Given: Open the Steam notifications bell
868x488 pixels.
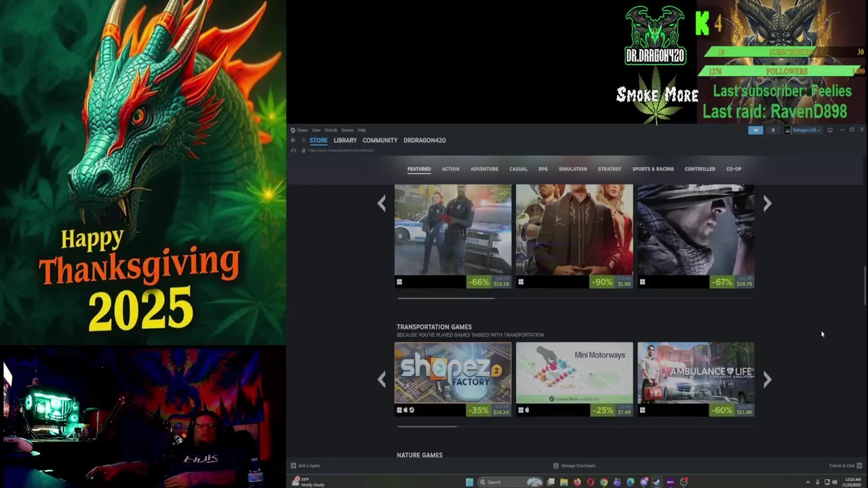Looking at the screenshot, I should [x=773, y=130].
